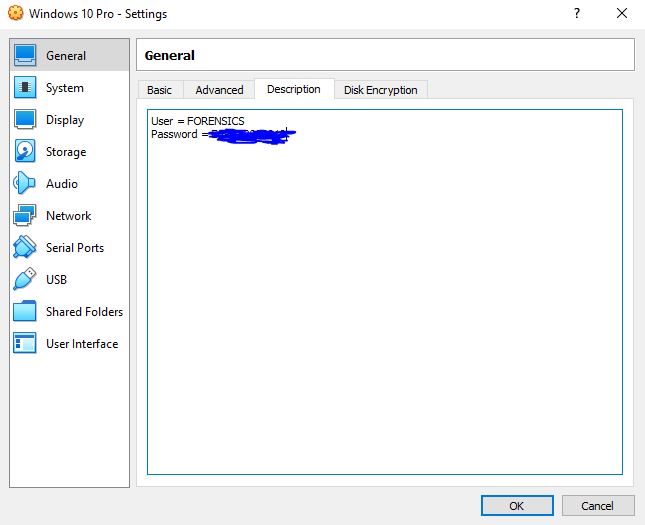This screenshot has width=645, height=525.
Task: Click the text 'User = FORENSICS'
Action: (197, 121)
